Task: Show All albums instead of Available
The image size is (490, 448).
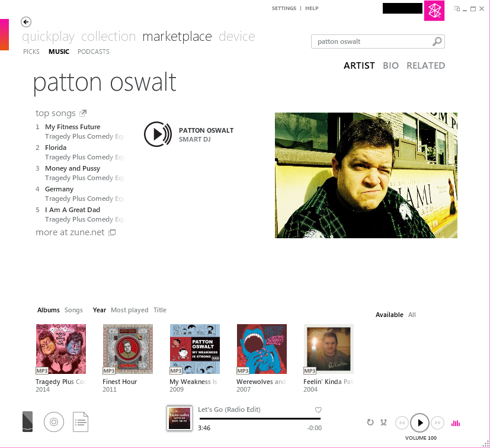Action: click(x=412, y=315)
